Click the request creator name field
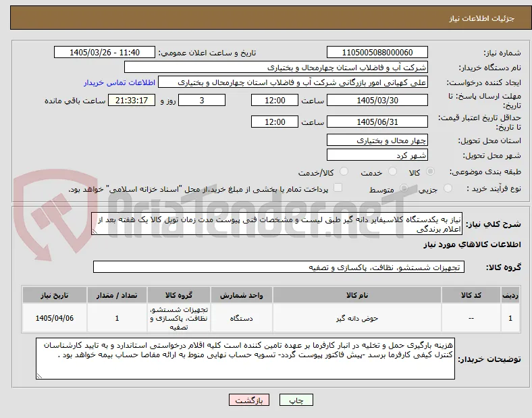This screenshot has width=532, height=418. click(293, 82)
